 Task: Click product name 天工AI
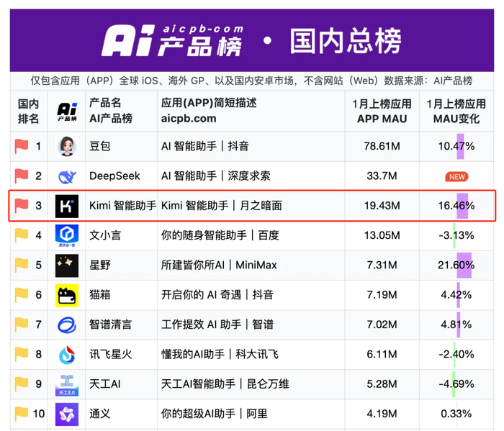pos(105,384)
